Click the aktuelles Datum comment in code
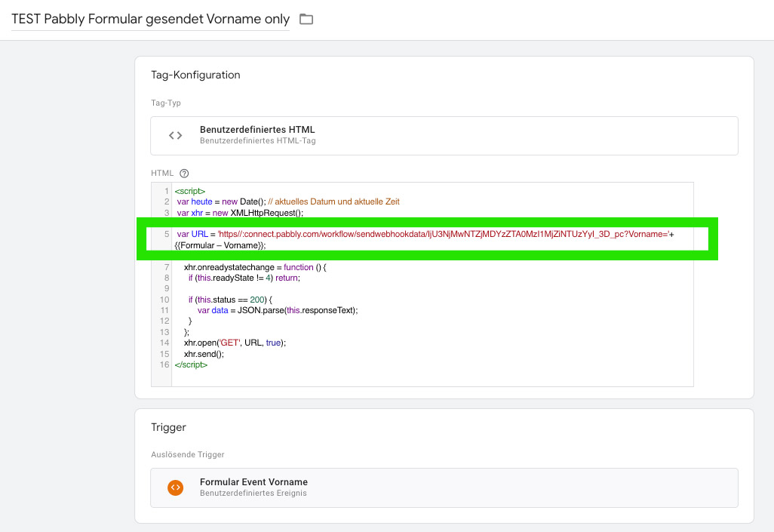Image resolution: width=774 pixels, height=532 pixels. tap(333, 201)
